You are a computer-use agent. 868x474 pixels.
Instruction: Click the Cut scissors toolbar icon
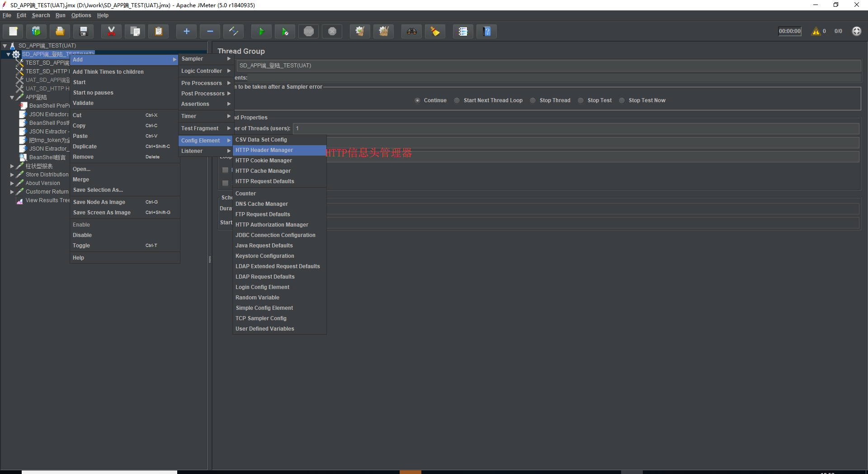point(111,31)
